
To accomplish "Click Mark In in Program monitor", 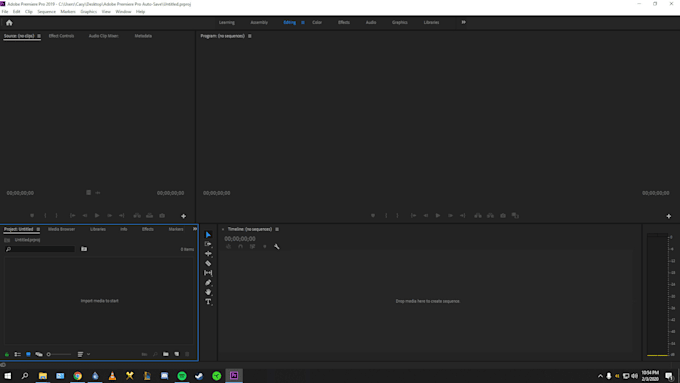I will click(386, 216).
